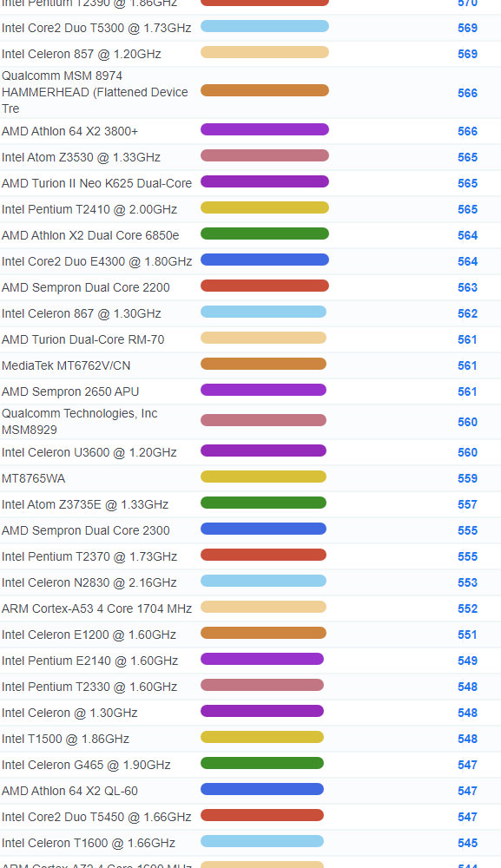This screenshot has width=501, height=868.
Task: Open Intel Celeron 857 @ 1.20GHz link
Action: [82, 54]
